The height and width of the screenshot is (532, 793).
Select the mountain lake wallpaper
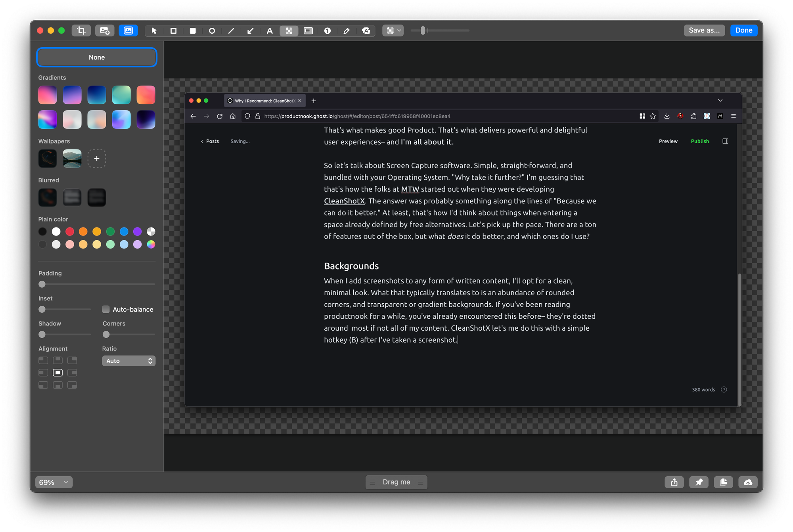pyautogui.click(x=72, y=159)
